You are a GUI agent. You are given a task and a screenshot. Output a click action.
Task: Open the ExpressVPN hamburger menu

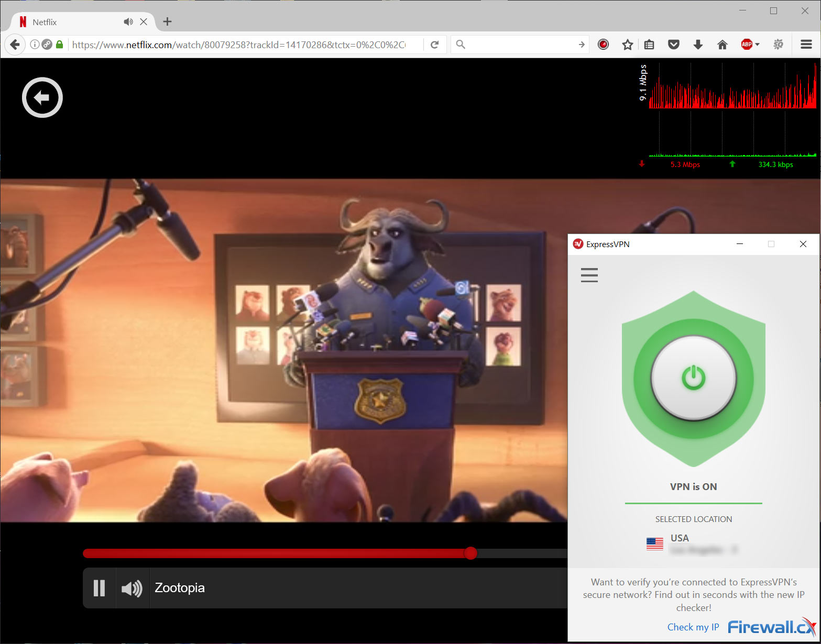pos(589,275)
